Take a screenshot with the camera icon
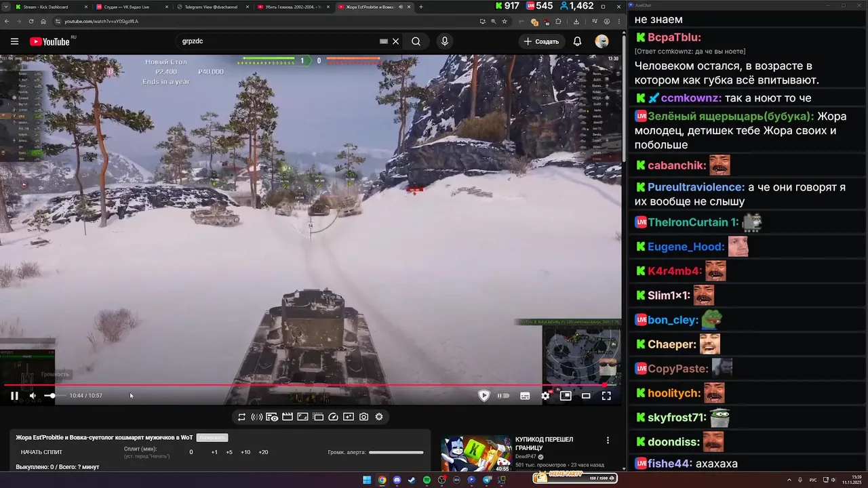The width and height of the screenshot is (868, 488). 364,417
